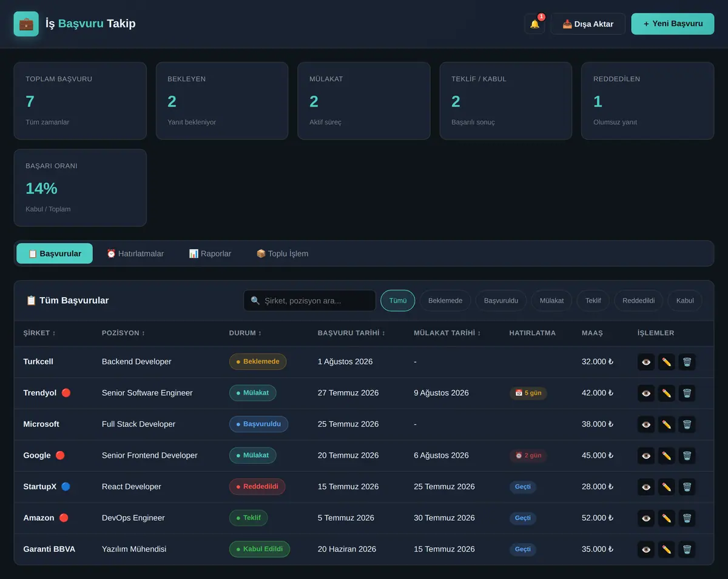Filter applications by Mülakat status

click(551, 301)
